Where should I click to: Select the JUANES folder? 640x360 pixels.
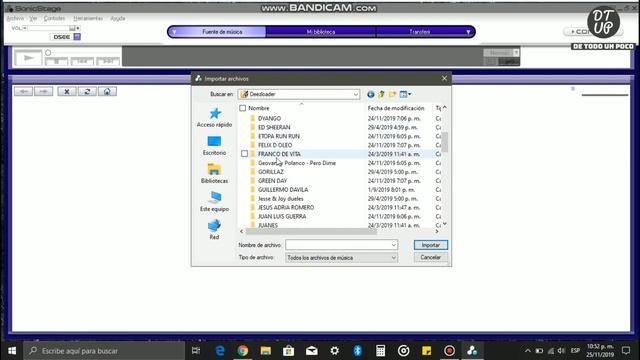tap(268, 225)
